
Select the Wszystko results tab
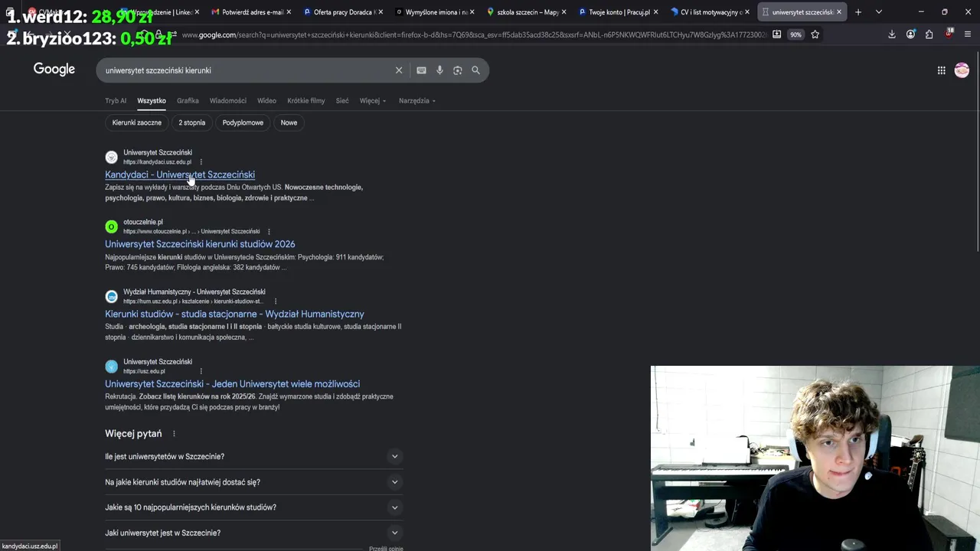pyautogui.click(x=152, y=101)
